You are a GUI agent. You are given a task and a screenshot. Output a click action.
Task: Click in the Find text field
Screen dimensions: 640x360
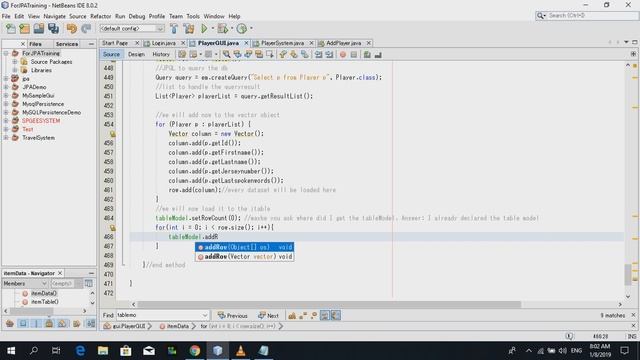coord(159,315)
